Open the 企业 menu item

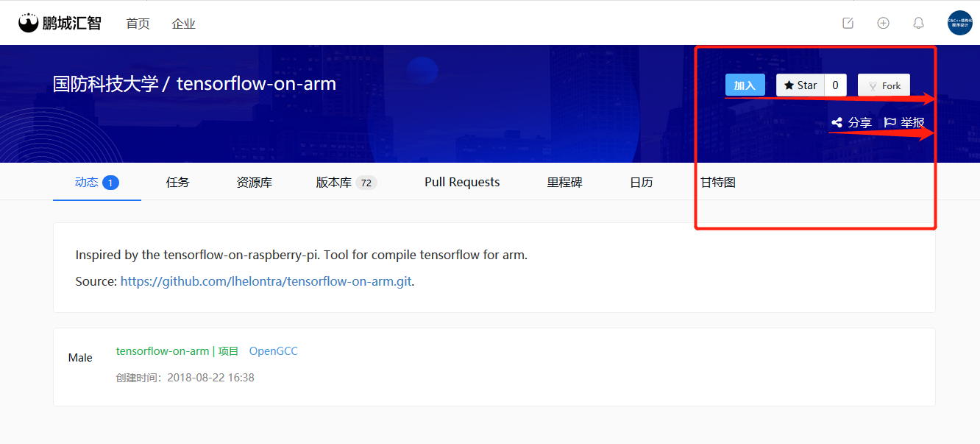tap(184, 24)
